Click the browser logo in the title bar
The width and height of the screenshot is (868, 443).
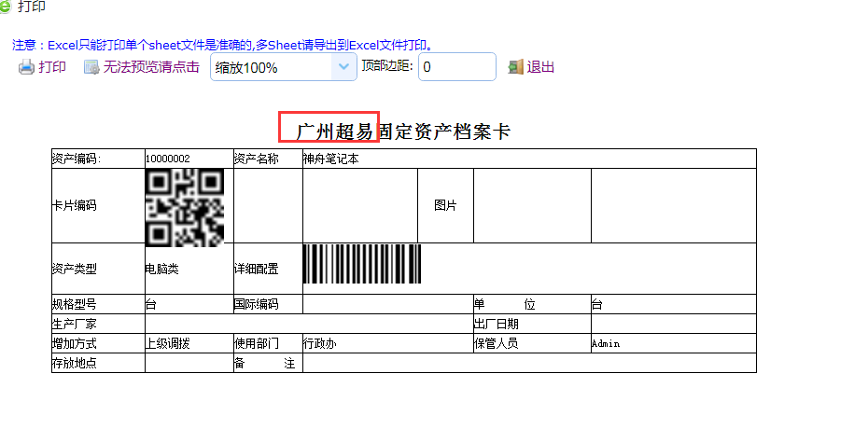point(7,7)
